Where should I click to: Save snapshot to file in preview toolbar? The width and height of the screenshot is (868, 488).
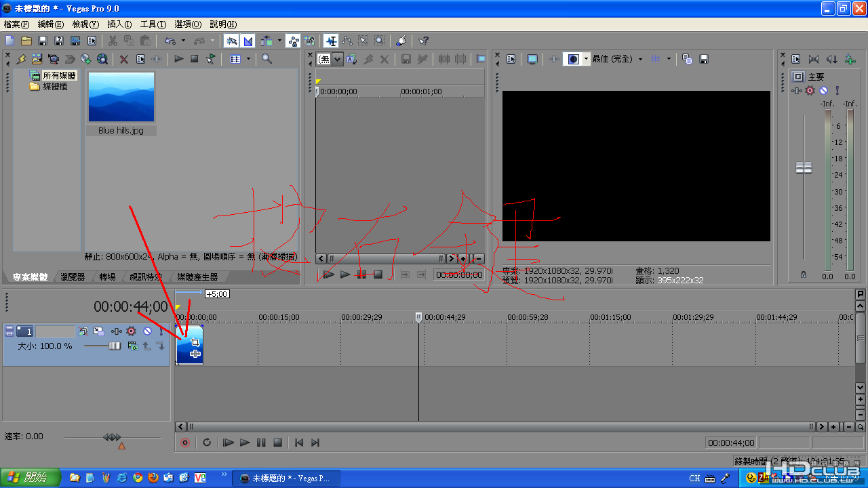tap(703, 59)
